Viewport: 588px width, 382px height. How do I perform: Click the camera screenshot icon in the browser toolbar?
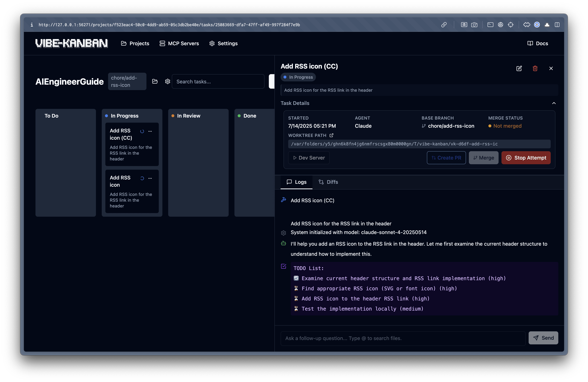pos(474,25)
